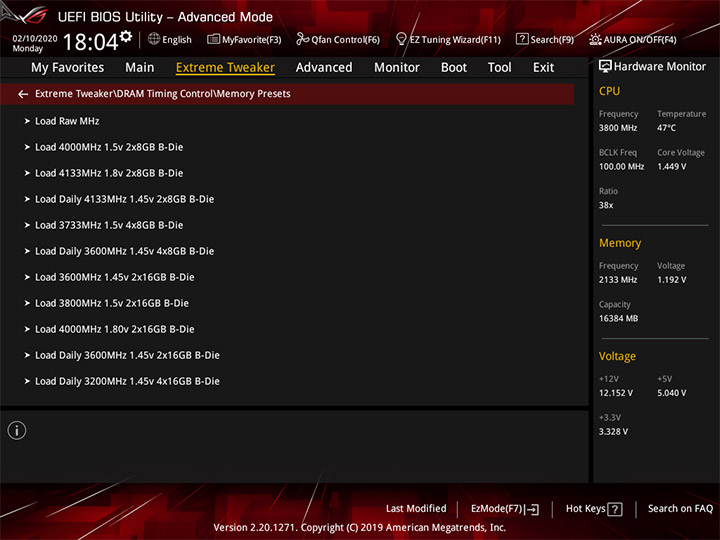The image size is (720, 540).
Task: Change language via the English label
Action: click(x=177, y=40)
